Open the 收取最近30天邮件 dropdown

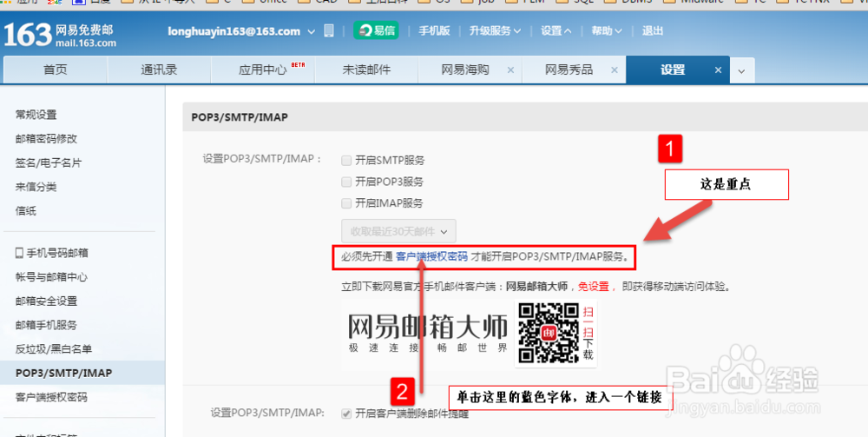click(x=398, y=231)
